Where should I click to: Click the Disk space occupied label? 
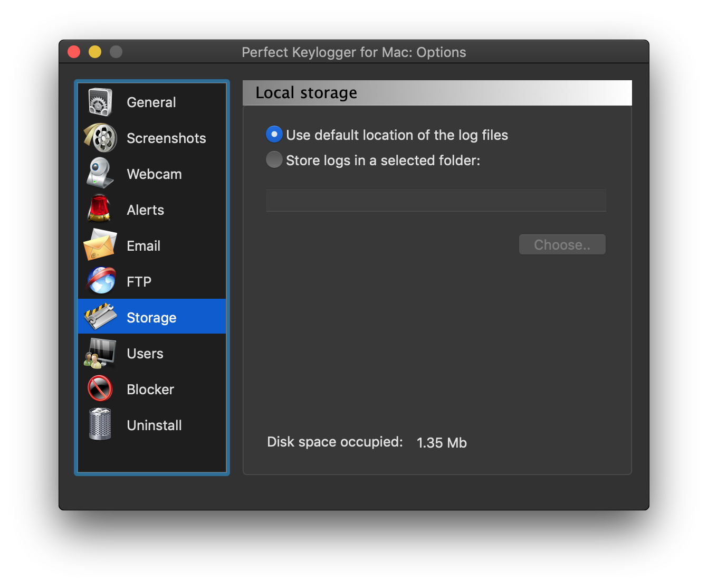point(334,442)
